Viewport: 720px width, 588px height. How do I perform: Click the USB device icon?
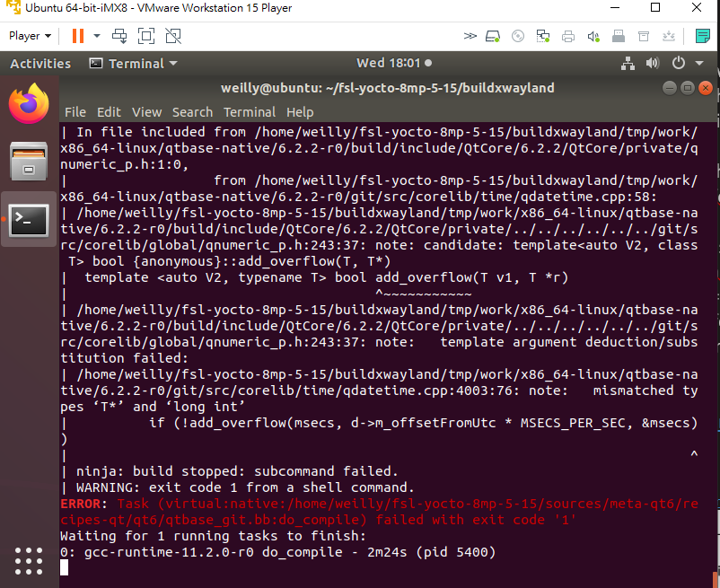coord(618,36)
